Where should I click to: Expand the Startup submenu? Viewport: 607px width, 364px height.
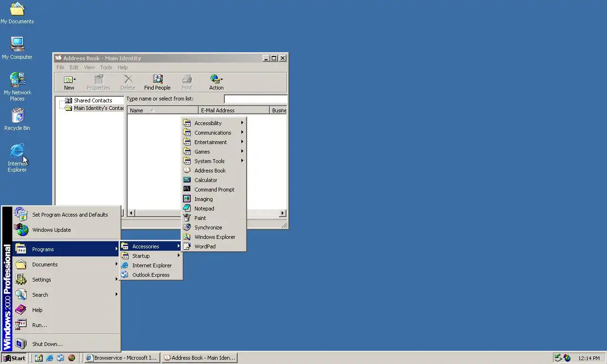151,256
